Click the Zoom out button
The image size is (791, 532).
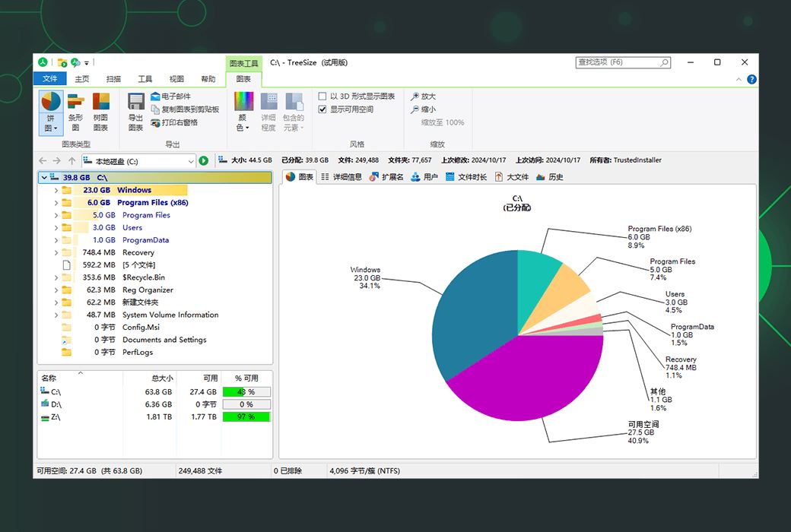[423, 109]
